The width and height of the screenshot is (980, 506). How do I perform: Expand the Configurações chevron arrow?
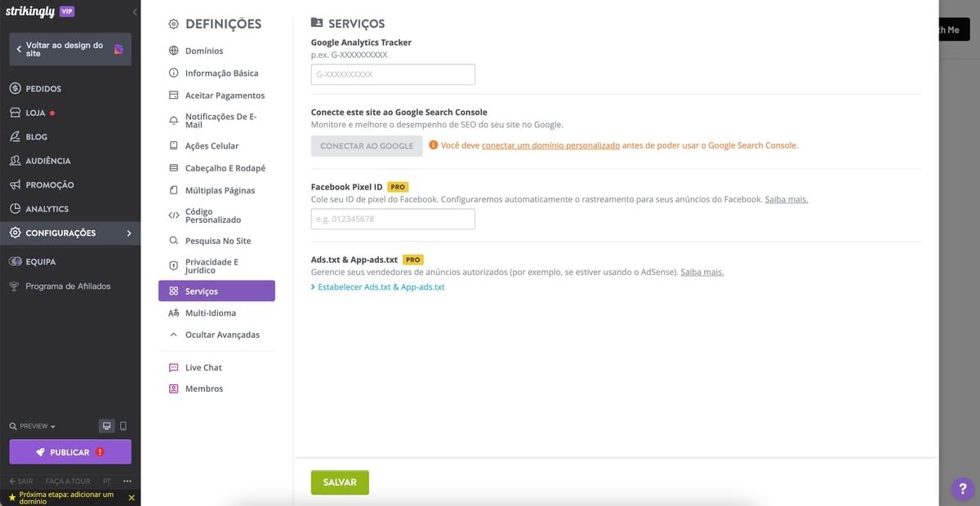click(129, 233)
